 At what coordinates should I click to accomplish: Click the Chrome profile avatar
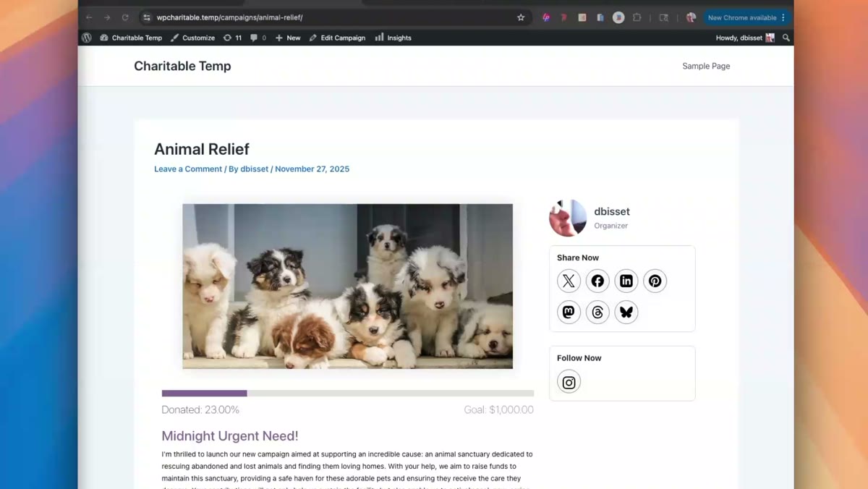click(x=691, y=17)
